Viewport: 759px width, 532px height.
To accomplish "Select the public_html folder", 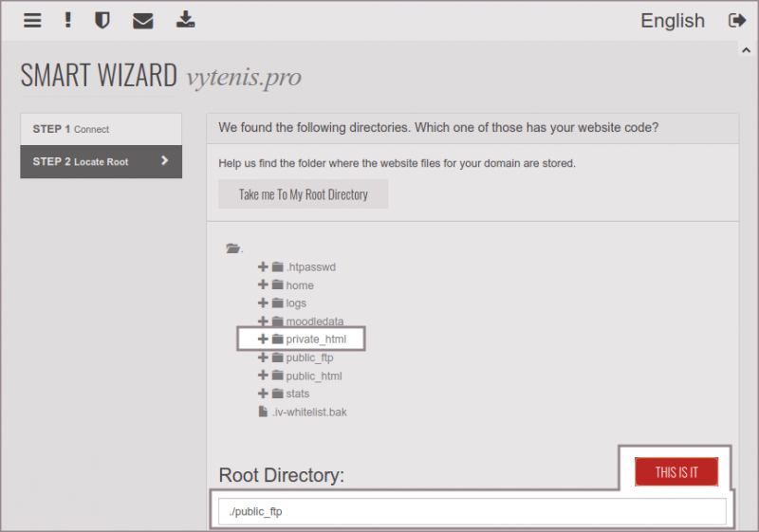I will [x=313, y=376].
